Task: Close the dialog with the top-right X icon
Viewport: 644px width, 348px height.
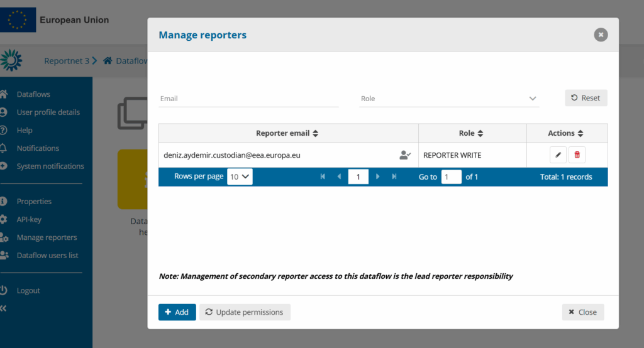Action: tap(601, 35)
